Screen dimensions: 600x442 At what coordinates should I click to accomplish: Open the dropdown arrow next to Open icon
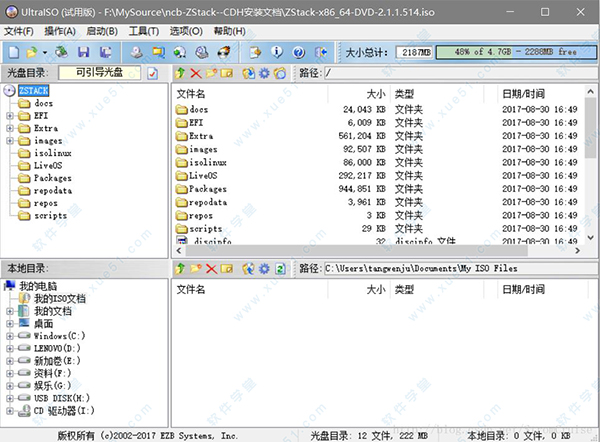[45, 50]
